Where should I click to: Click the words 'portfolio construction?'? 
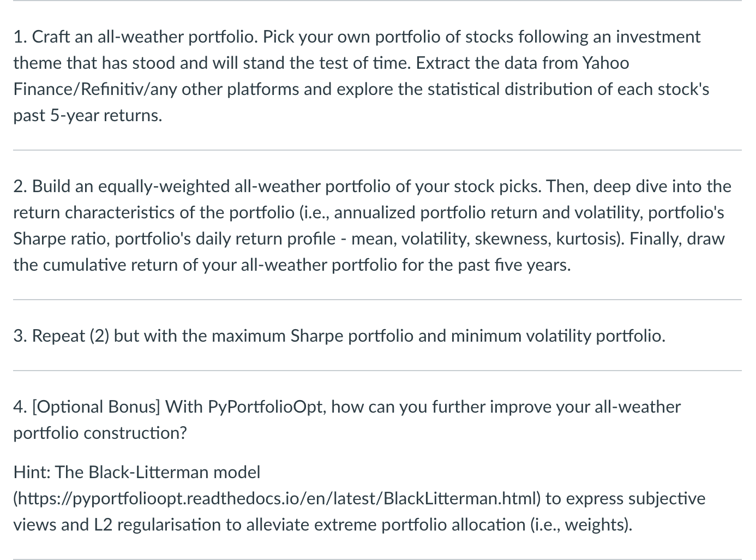[100, 433]
